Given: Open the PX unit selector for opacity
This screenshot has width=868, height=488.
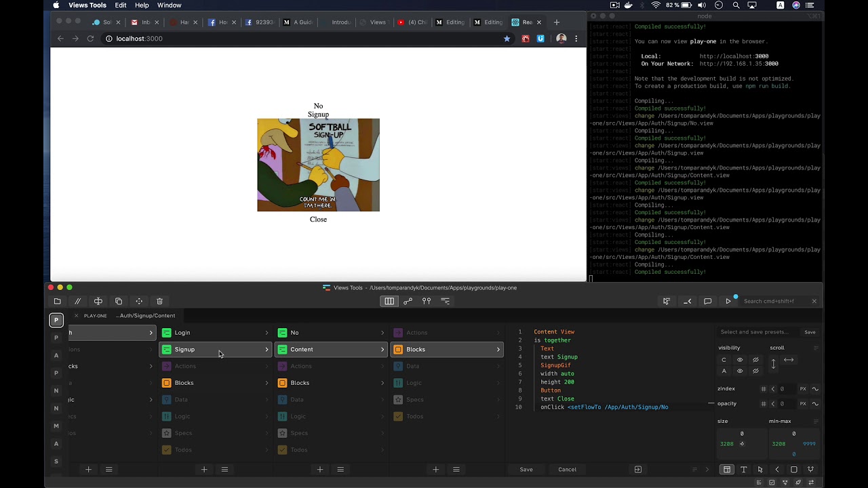Looking at the screenshot, I should click(x=803, y=404).
